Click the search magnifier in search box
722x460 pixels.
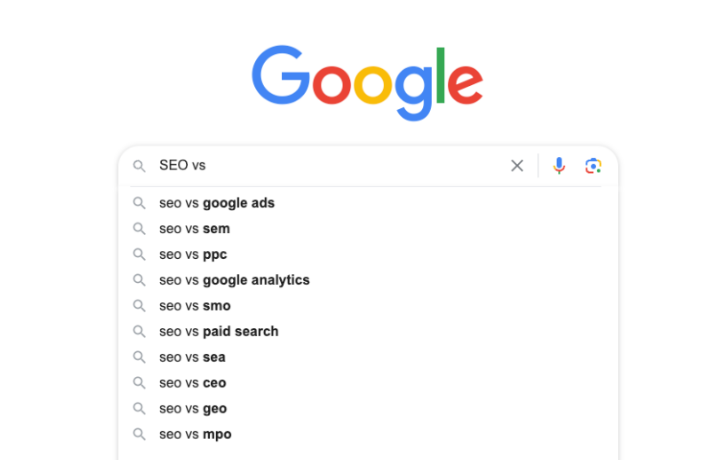140,166
